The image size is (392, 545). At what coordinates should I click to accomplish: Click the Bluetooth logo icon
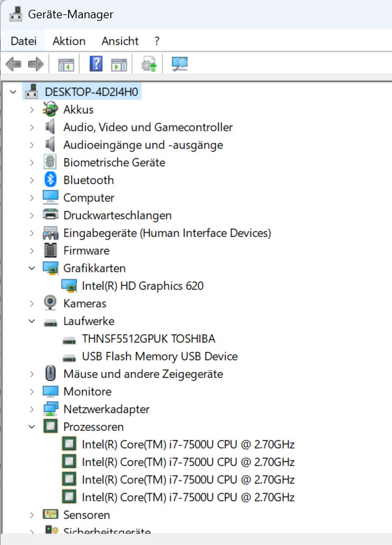(x=50, y=179)
